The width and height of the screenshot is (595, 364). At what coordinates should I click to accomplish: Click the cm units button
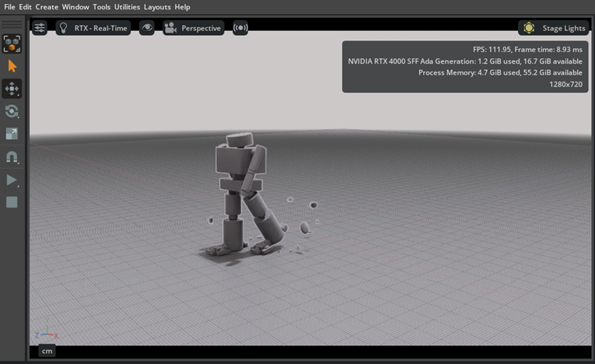(45, 352)
